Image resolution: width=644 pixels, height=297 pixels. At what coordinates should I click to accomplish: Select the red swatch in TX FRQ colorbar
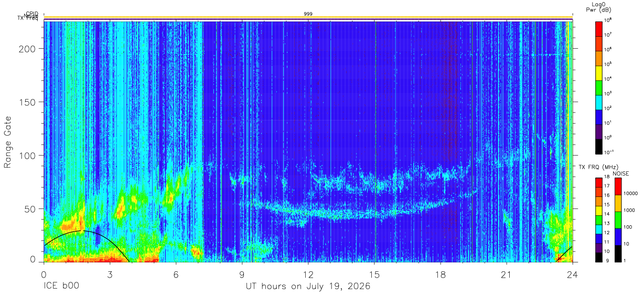[599, 183]
